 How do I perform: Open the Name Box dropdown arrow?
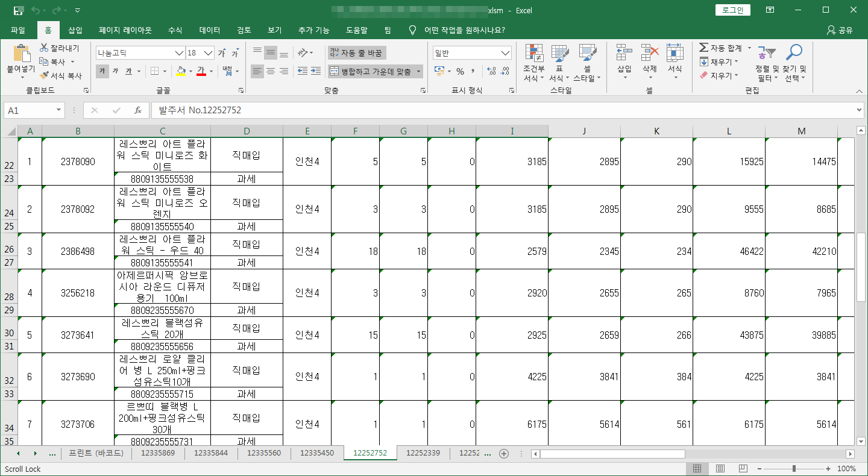point(58,111)
